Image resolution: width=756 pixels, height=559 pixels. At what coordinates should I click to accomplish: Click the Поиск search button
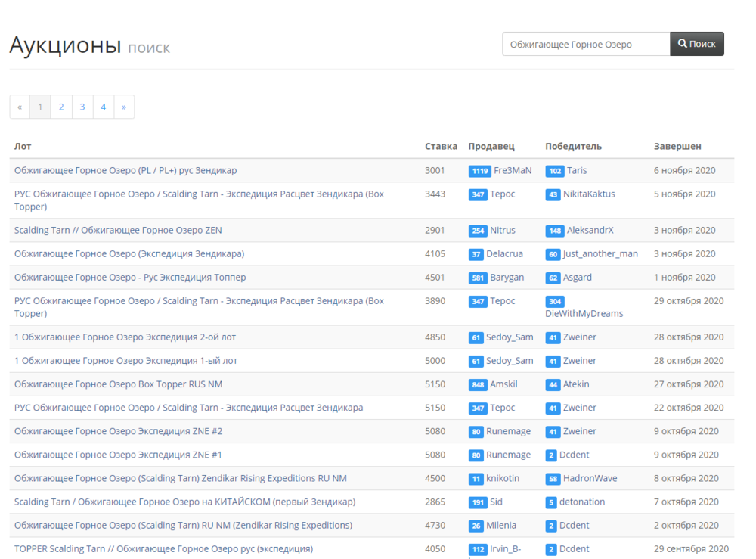696,44
